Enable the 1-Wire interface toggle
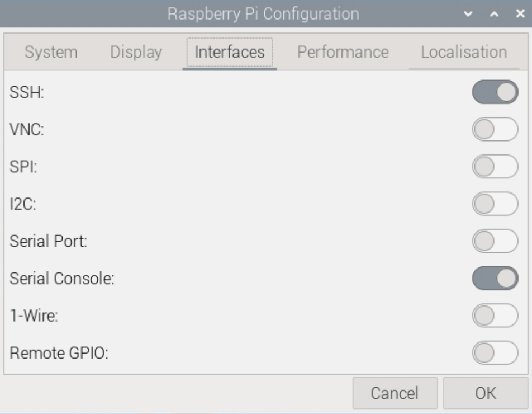The height and width of the screenshot is (414, 532). point(495,316)
